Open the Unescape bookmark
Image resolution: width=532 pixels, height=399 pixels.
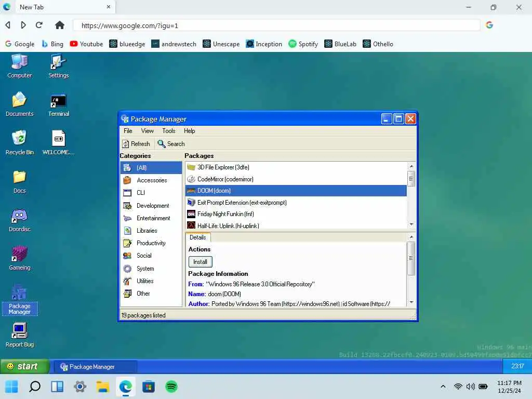[221, 44]
